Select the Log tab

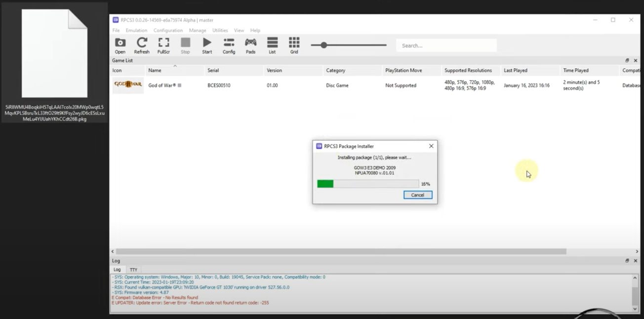click(x=117, y=270)
